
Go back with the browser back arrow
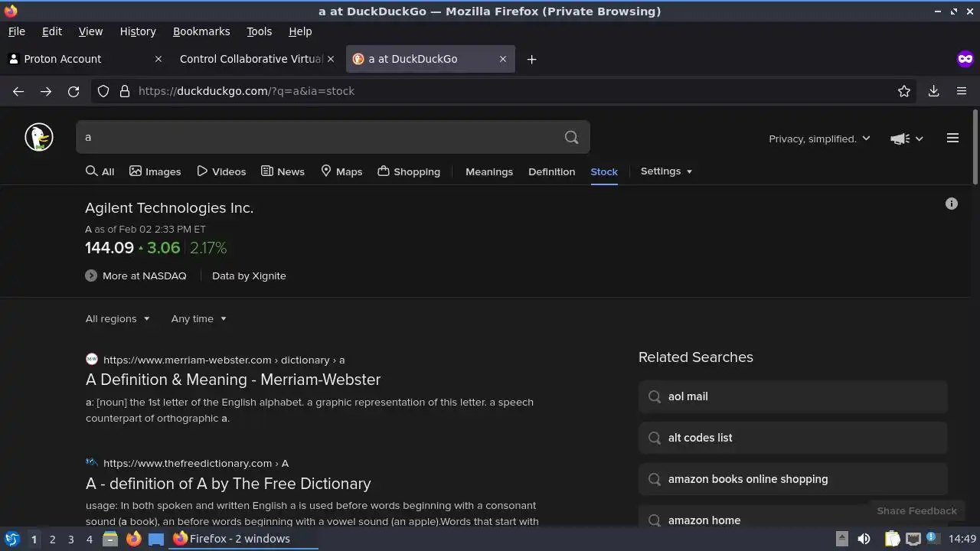18,91
